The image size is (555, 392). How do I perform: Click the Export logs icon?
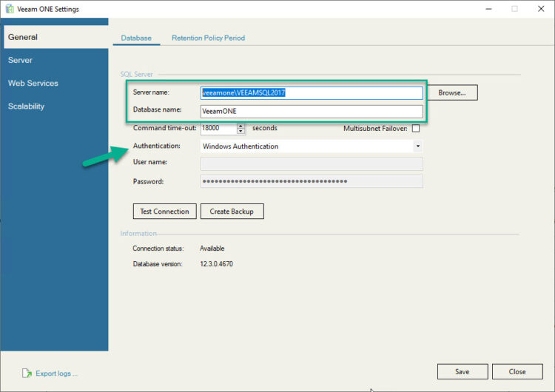click(x=27, y=374)
